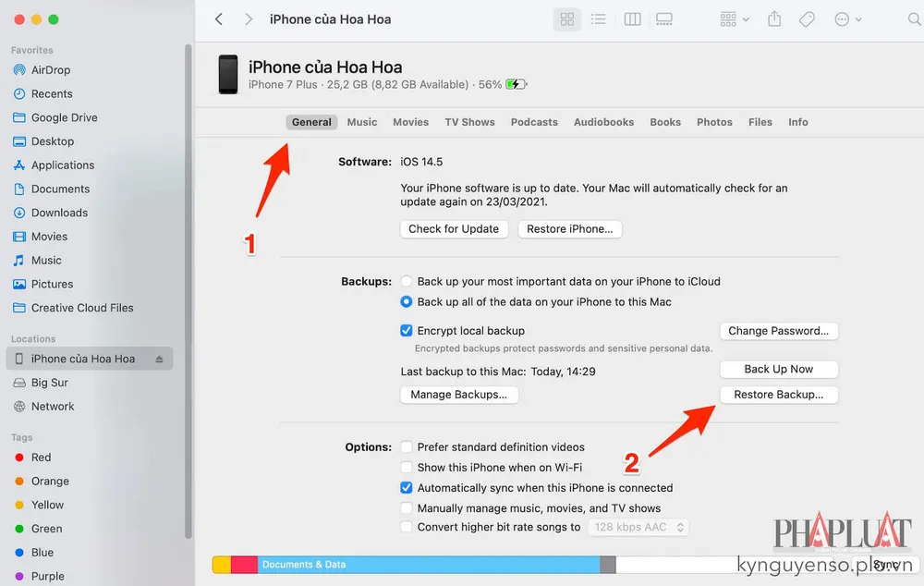The height and width of the screenshot is (586, 924).
Task: Open the more actions ellipsis menu
Action: tap(848, 19)
